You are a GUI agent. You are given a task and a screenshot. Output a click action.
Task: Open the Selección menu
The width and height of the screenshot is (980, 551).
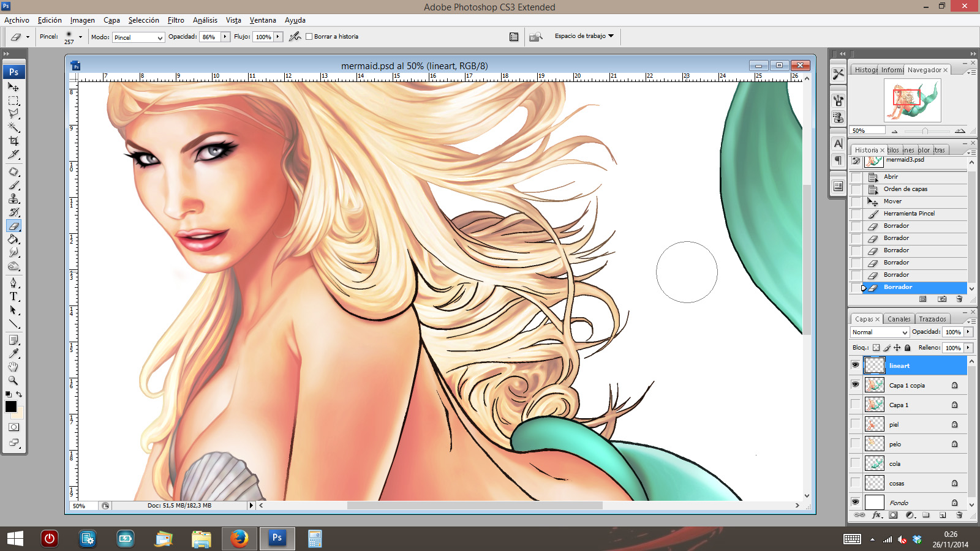[143, 20]
